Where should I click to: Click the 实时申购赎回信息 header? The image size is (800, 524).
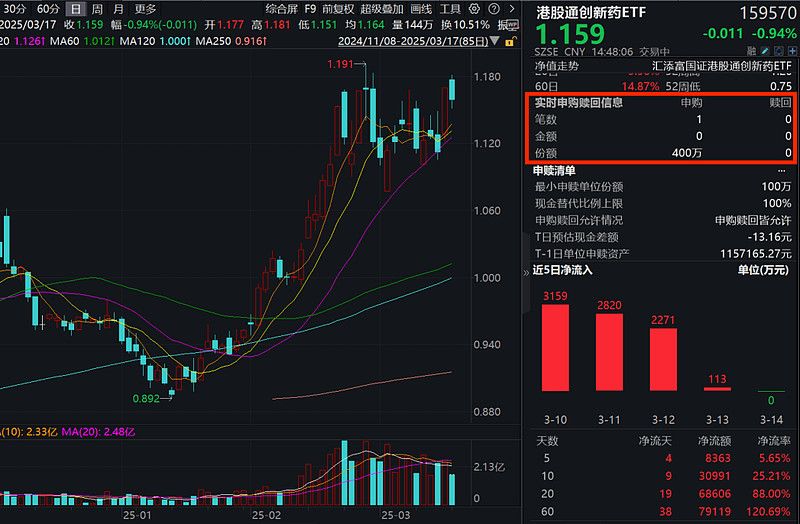tap(579, 103)
